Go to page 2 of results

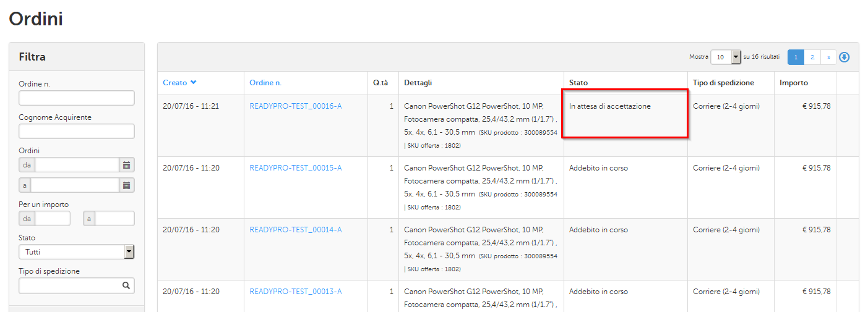coord(812,57)
